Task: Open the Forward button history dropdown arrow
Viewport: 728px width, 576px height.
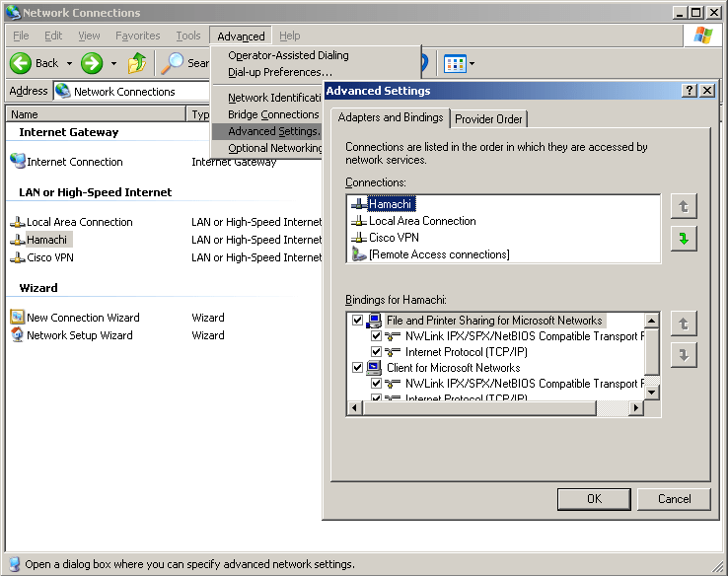Action: (113, 63)
